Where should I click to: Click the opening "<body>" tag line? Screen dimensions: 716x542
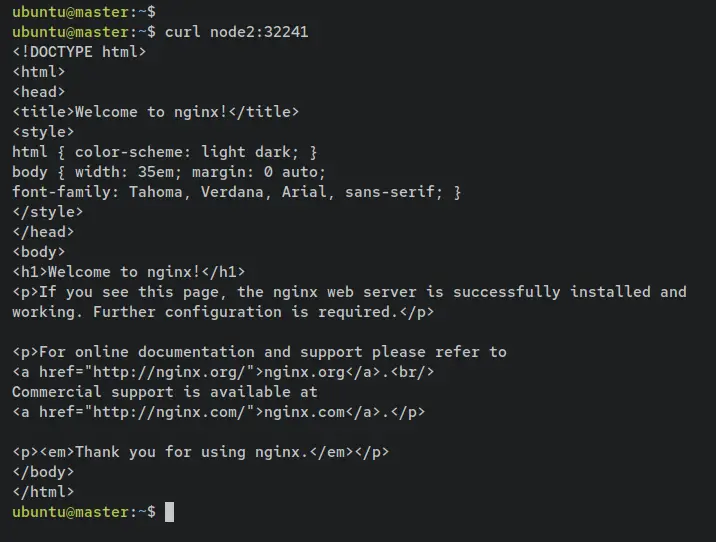[x=38, y=252]
